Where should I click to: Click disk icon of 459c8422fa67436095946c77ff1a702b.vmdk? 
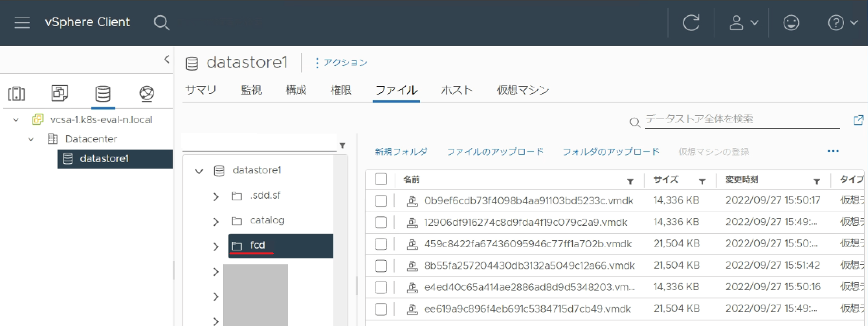point(412,244)
